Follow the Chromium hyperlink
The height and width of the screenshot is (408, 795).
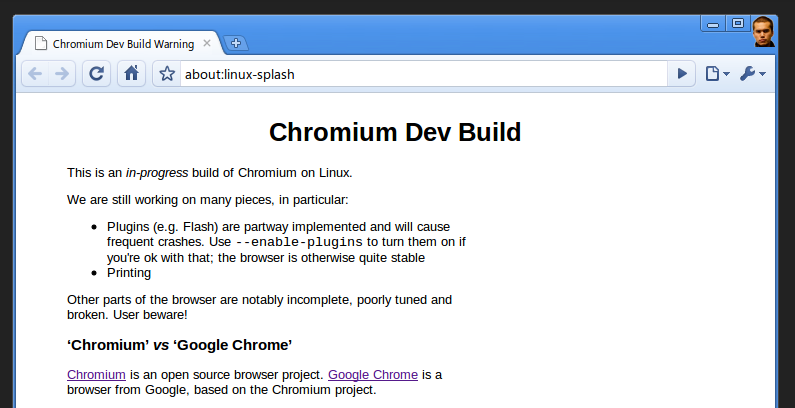tap(96, 375)
